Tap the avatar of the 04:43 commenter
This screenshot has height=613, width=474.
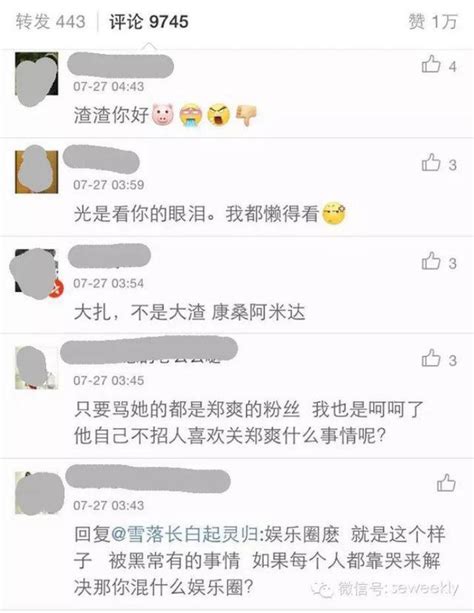point(36,74)
